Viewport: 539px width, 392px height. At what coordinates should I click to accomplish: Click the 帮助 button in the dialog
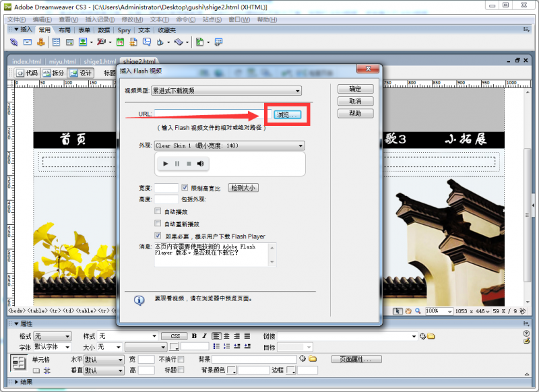(x=356, y=113)
